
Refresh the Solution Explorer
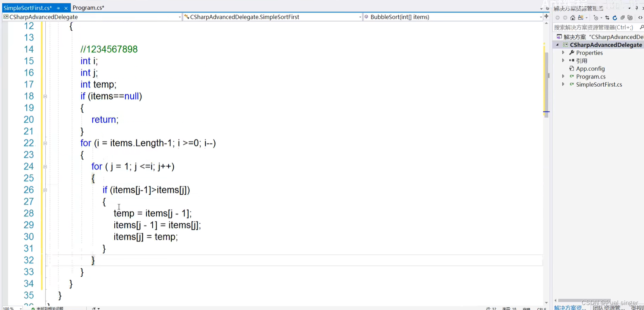[615, 18]
